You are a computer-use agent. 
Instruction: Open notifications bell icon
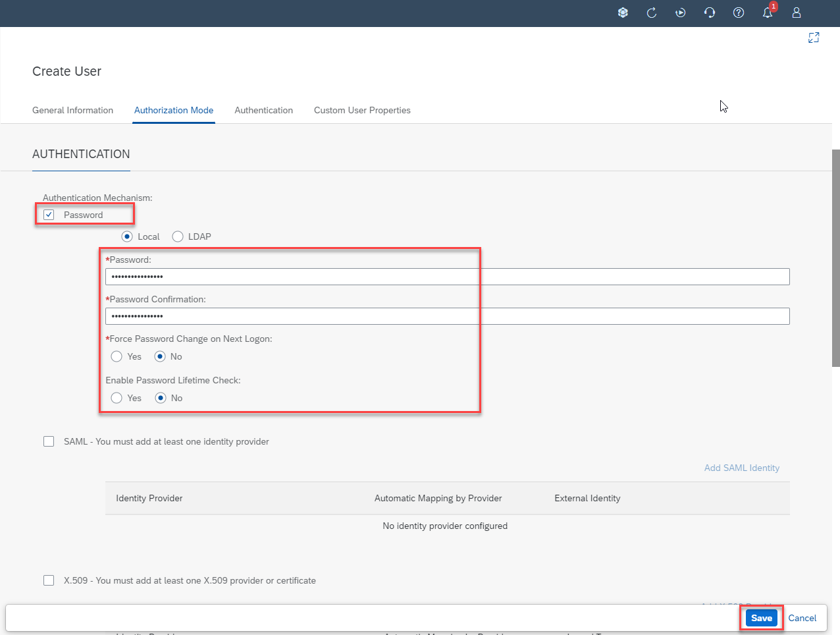pyautogui.click(x=768, y=13)
